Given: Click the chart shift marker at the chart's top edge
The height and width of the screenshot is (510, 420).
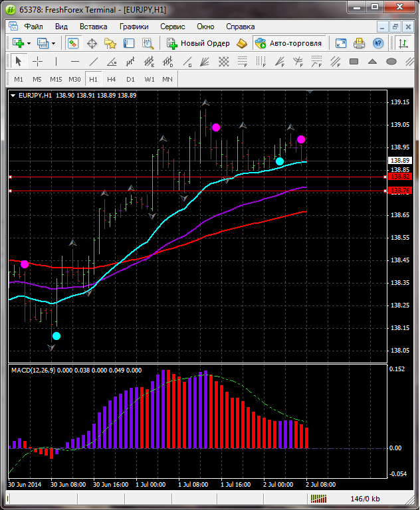Looking at the screenshot, I should pos(310,92).
